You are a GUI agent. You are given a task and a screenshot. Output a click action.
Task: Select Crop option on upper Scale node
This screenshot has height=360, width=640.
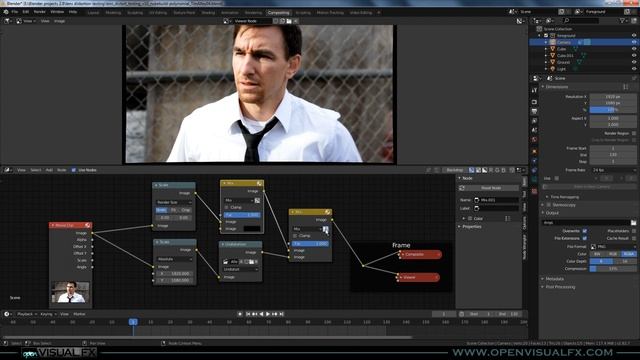186,210
